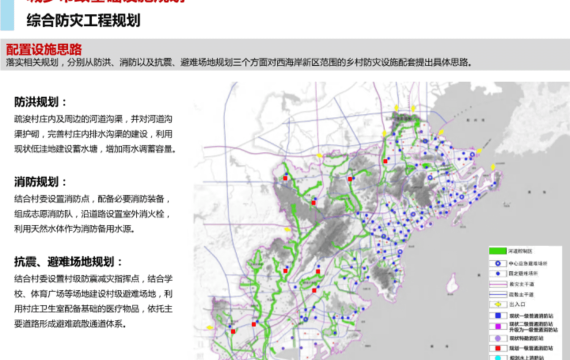570x360 pixels.
Task: Click the text line starting 结合村委设置消防点
Action: [92, 199]
